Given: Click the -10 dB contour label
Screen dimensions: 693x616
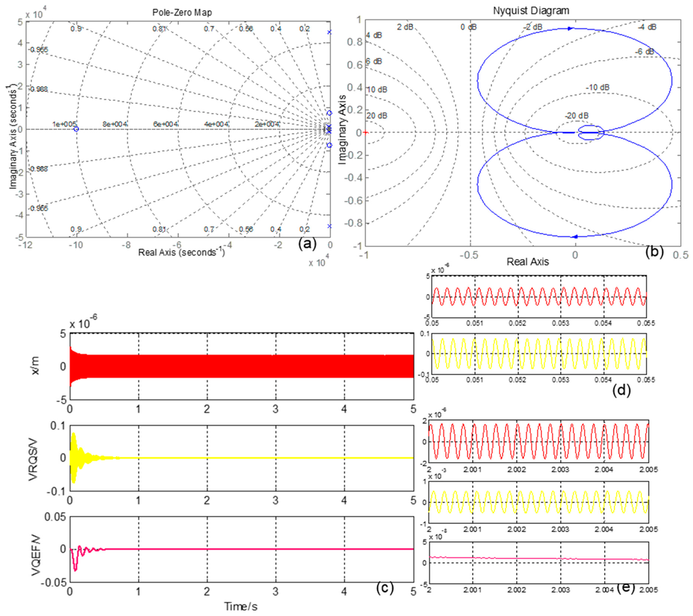Looking at the screenshot, I should tap(598, 87).
